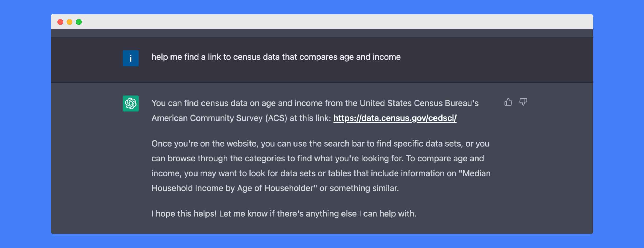
Task: Open the data.census.gov/cedsci link
Action: coord(395,118)
